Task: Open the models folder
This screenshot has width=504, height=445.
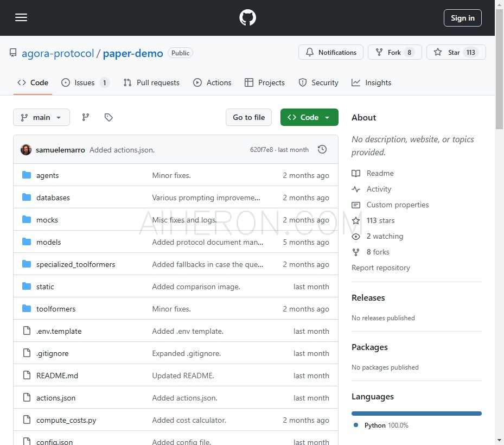Action: pyautogui.click(x=48, y=242)
